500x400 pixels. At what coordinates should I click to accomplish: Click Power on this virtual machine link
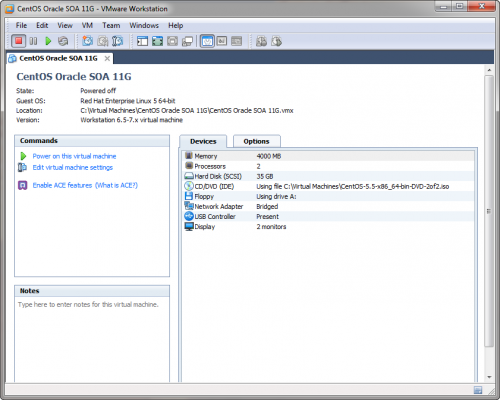point(74,156)
